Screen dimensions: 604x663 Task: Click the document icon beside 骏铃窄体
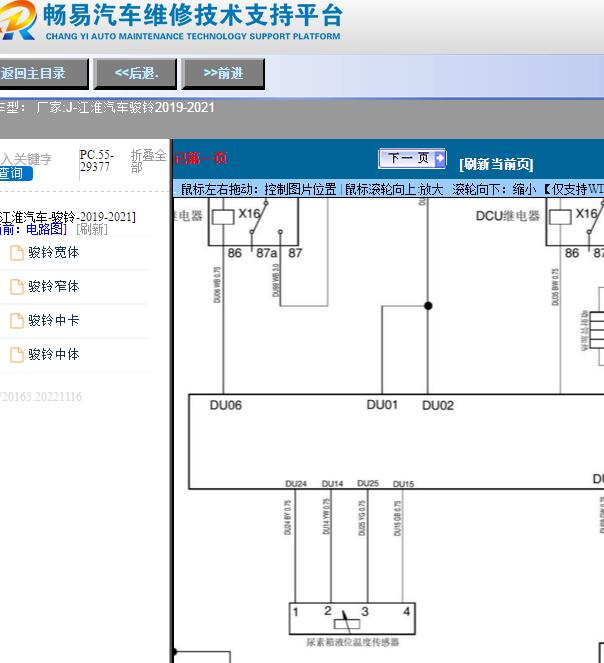[16, 287]
